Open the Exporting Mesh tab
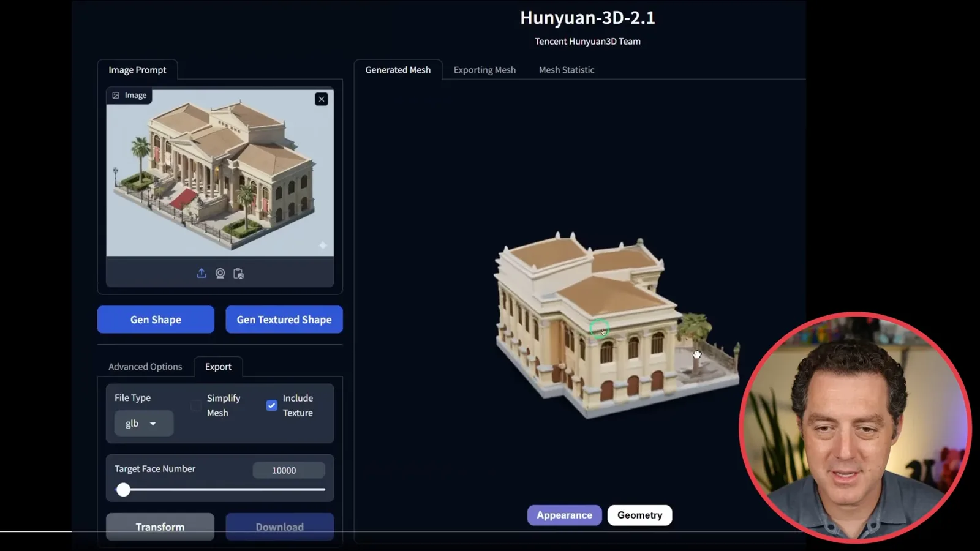The height and width of the screenshot is (551, 980). pos(484,70)
